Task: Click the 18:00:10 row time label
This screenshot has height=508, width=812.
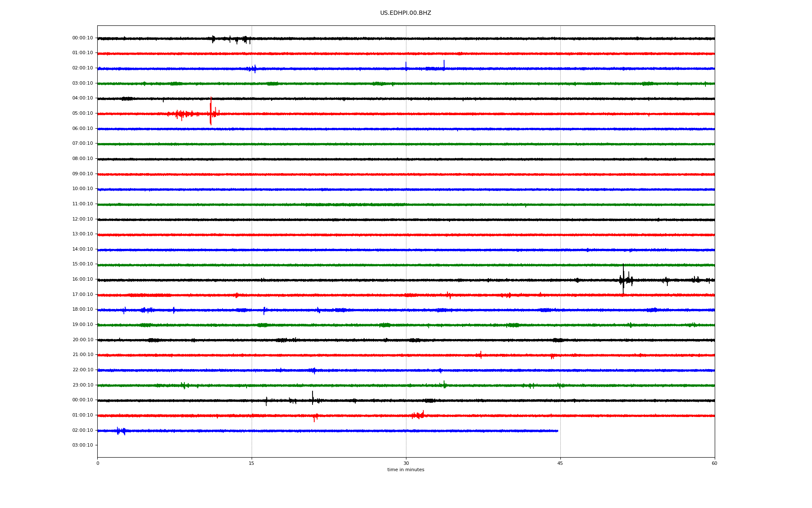Action: 82,309
